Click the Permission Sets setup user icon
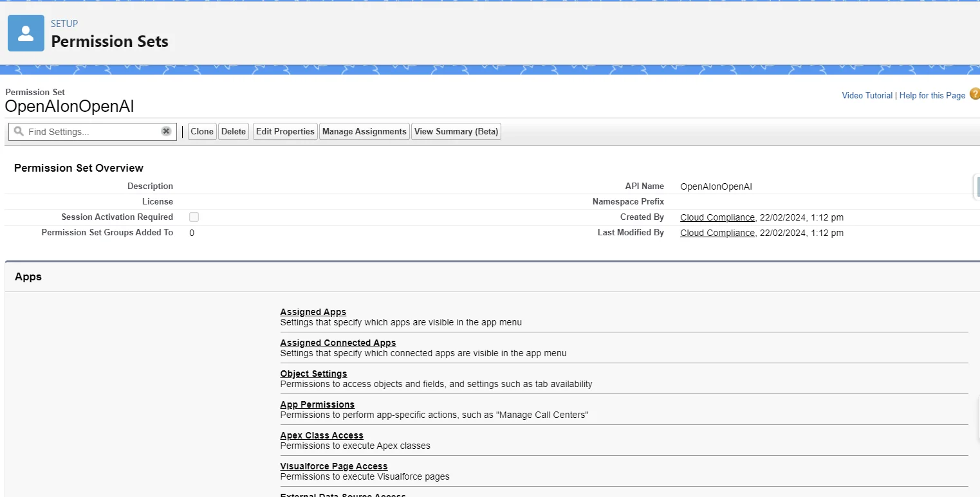The image size is (980, 497). pyautogui.click(x=26, y=33)
